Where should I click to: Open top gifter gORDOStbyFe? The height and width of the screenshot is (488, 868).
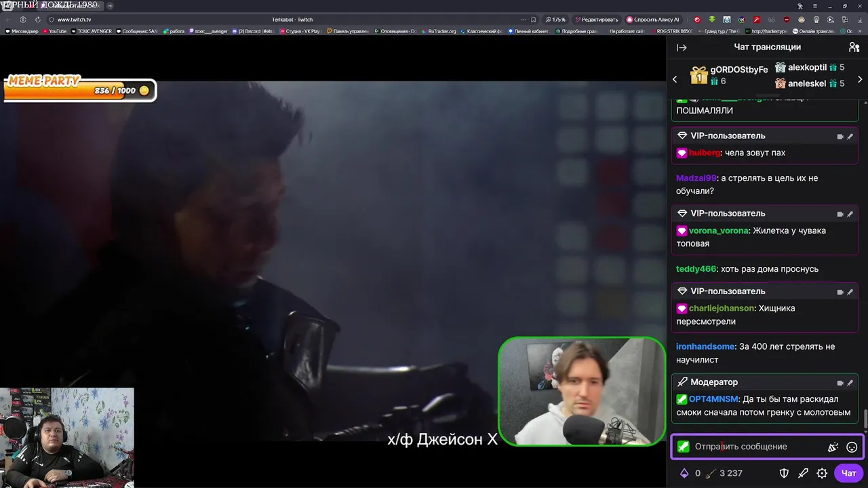point(729,75)
